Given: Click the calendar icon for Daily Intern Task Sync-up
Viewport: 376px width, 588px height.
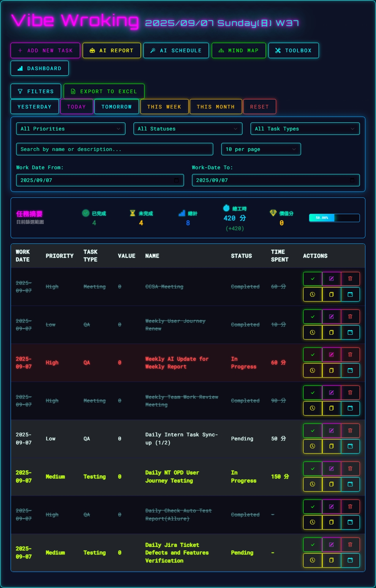Looking at the screenshot, I should 350,446.
